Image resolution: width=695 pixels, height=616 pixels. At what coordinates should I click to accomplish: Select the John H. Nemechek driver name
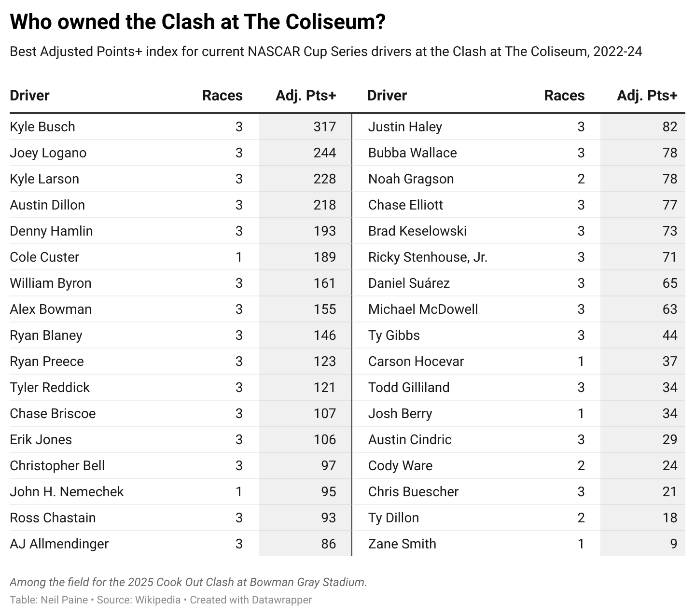coord(67,492)
